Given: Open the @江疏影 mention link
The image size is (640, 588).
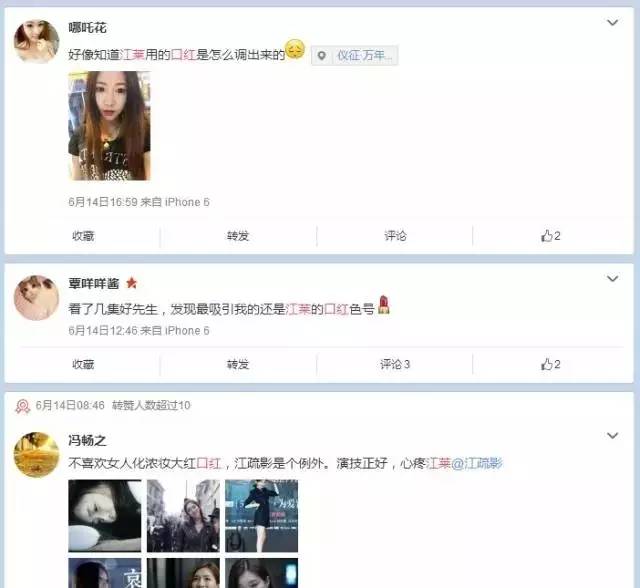Looking at the screenshot, I should click(x=477, y=464).
